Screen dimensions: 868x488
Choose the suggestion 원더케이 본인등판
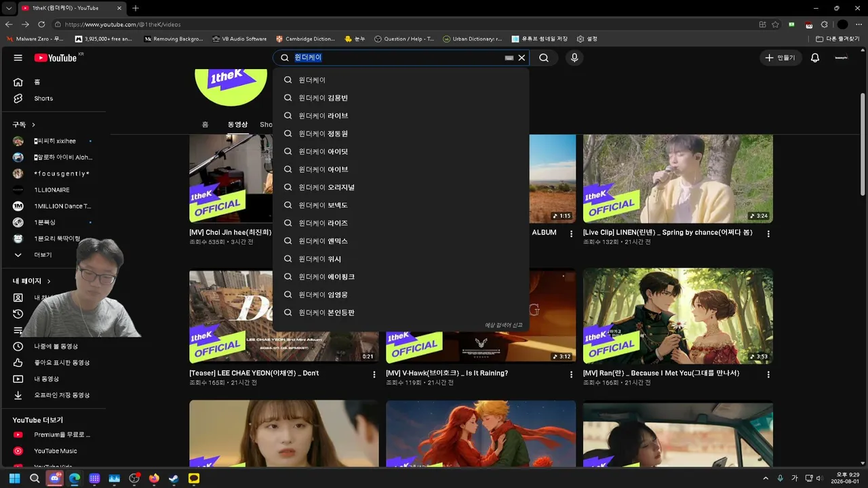click(401, 312)
